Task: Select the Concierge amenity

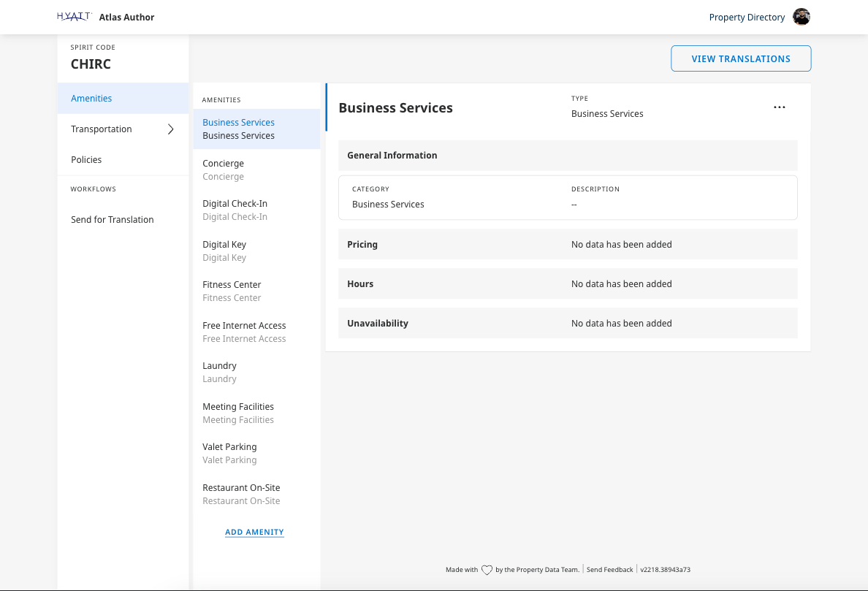Action: (x=257, y=170)
